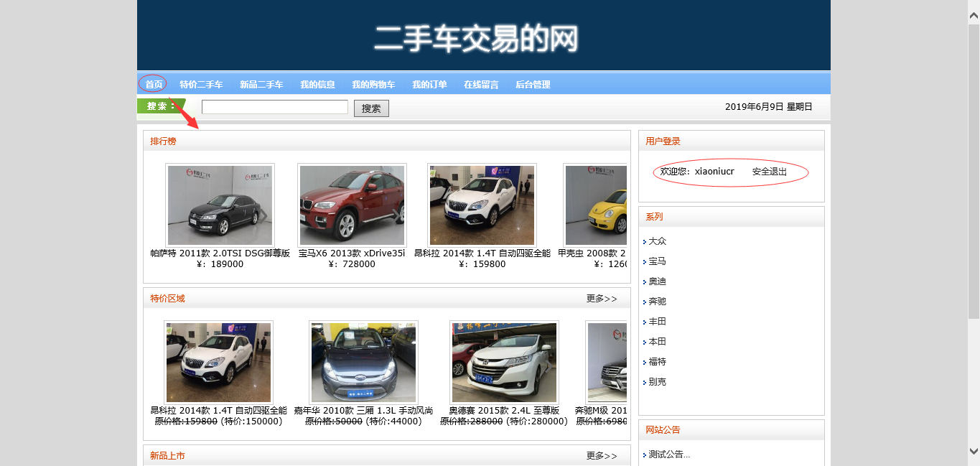This screenshot has height=466, width=980.
Task: Open the 昂科拉 photo in 特价区域
Action: [218, 363]
